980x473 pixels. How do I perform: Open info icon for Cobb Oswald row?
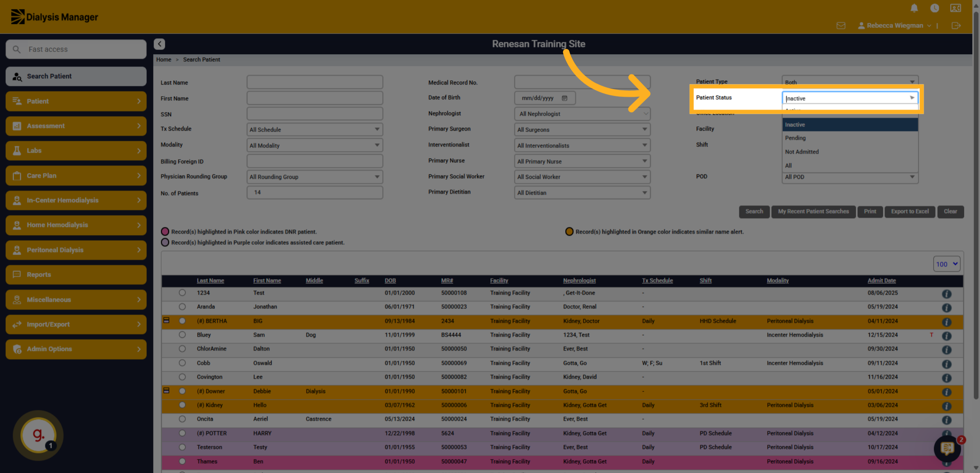point(947,364)
